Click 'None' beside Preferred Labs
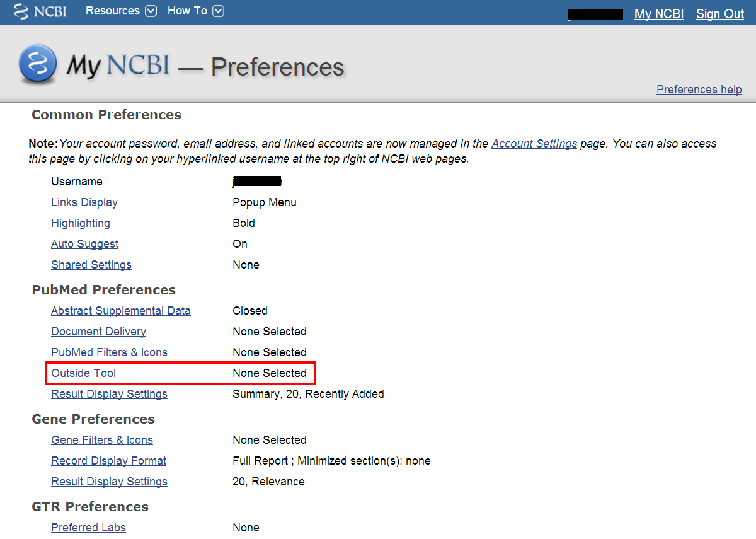 click(x=246, y=528)
